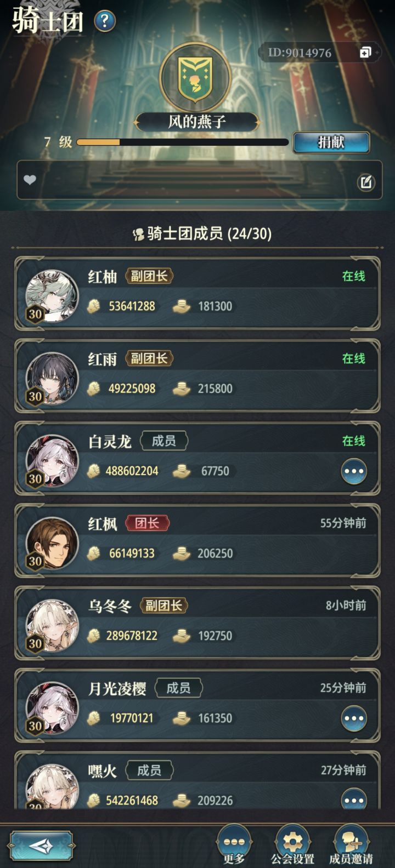
Task: Open the help question mark icon
Action: (x=105, y=21)
